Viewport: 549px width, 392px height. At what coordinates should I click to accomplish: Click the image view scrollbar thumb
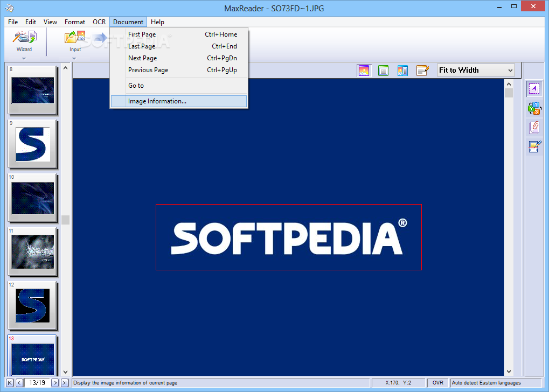509,93
